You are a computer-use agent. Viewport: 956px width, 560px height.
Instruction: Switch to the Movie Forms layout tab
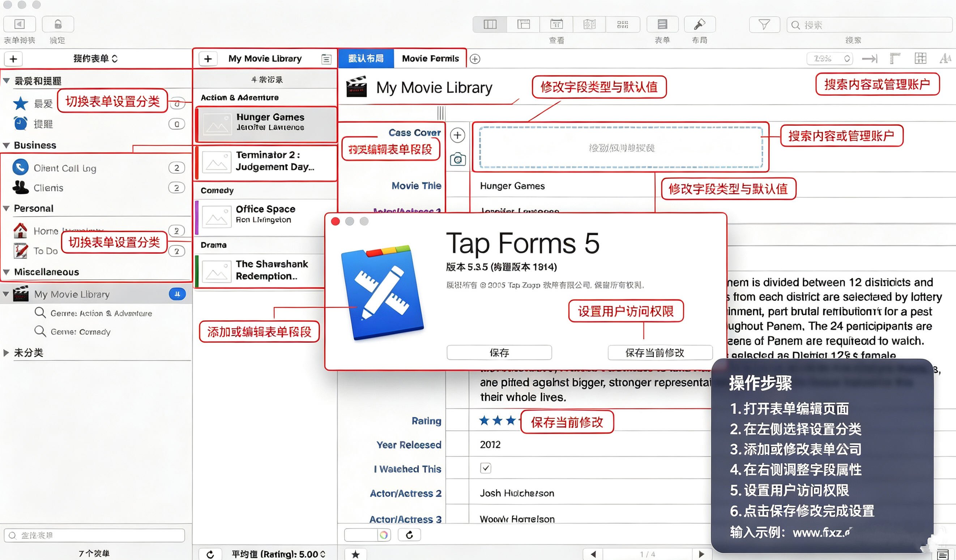(430, 59)
